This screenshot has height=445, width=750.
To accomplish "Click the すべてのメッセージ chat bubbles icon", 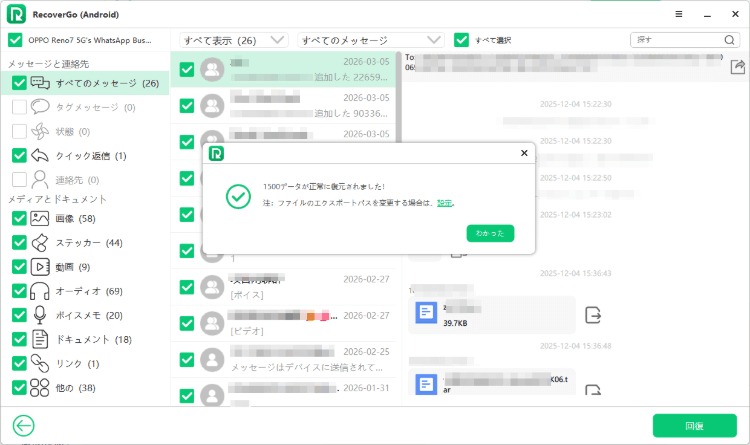I will pos(40,83).
